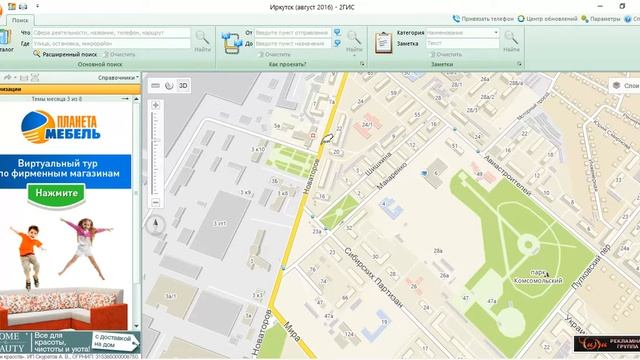Click quick access toolbar dropdown arrow
Screen dimensions: 640x360
pos(37,6)
